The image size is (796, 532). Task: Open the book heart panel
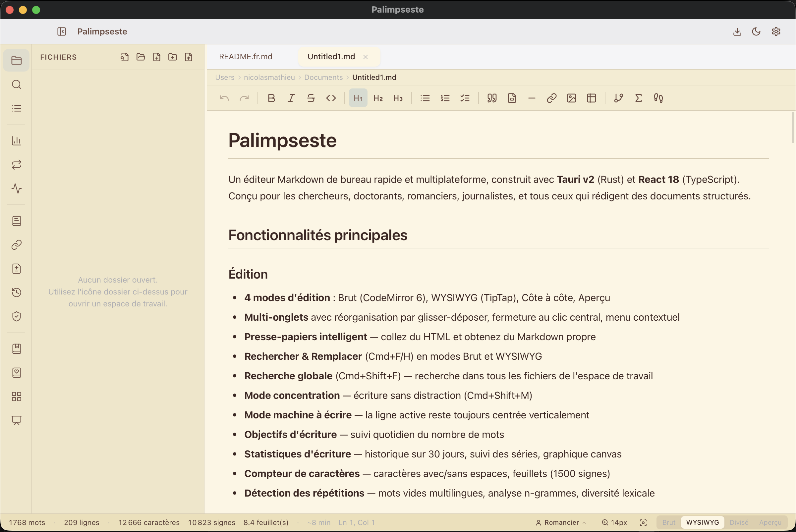[x=16, y=373]
